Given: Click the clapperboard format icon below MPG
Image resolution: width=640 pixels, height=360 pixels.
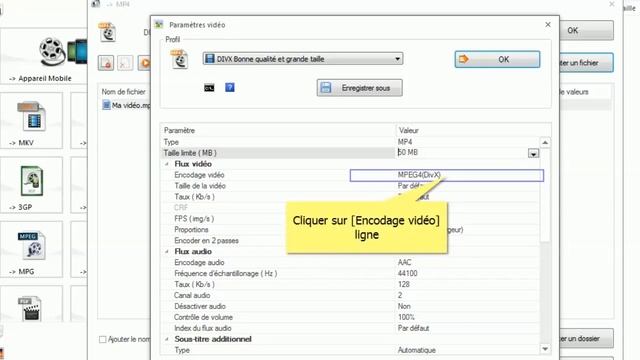Looking at the screenshot, I should (29, 309).
